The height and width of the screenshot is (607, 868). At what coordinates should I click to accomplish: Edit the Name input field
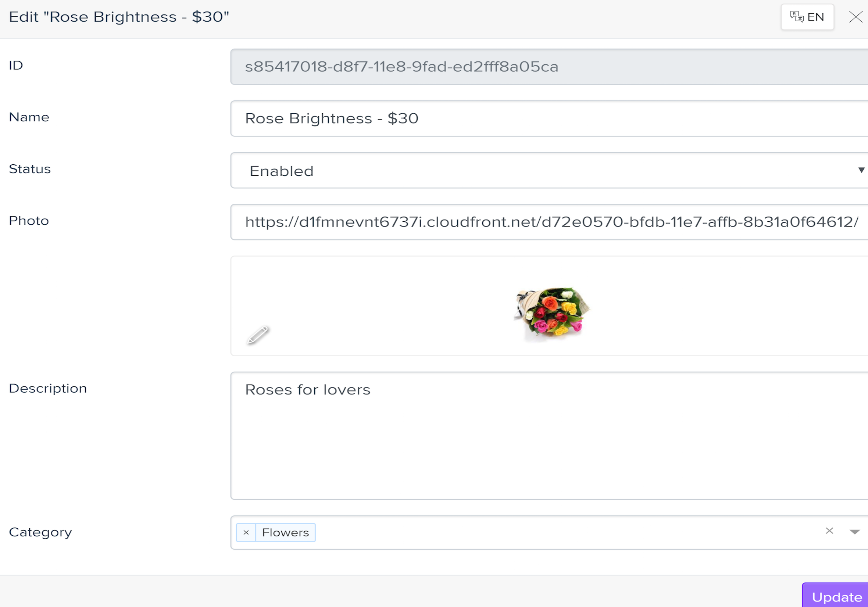point(549,118)
